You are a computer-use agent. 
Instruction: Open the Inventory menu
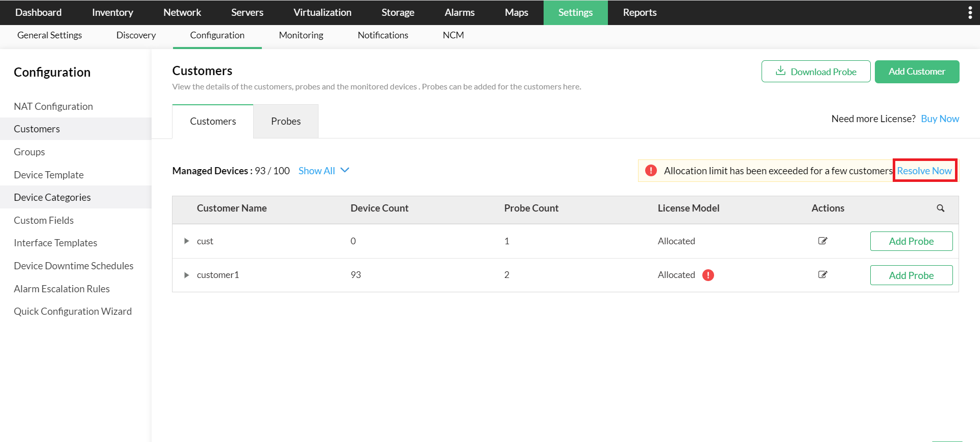click(x=112, y=12)
